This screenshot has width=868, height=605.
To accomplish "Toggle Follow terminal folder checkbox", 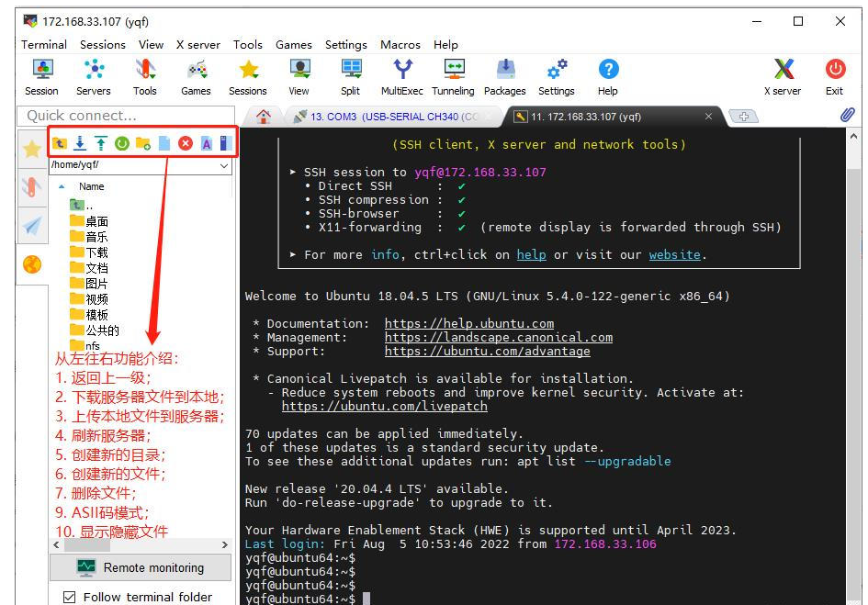I will point(69,597).
